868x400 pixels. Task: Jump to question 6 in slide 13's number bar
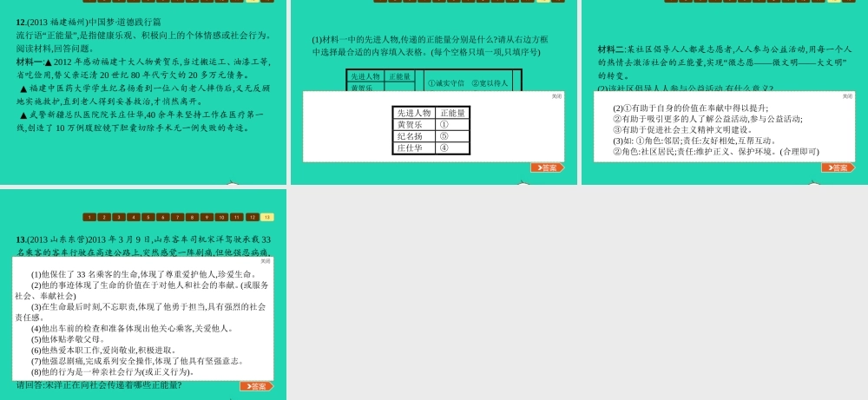point(163,218)
